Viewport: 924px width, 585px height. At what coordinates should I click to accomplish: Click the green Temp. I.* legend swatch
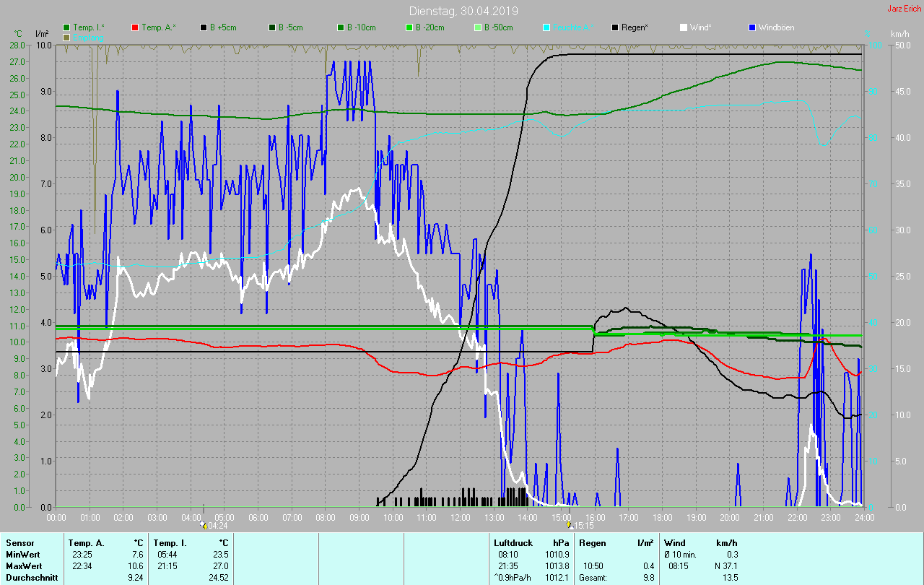tap(67, 27)
